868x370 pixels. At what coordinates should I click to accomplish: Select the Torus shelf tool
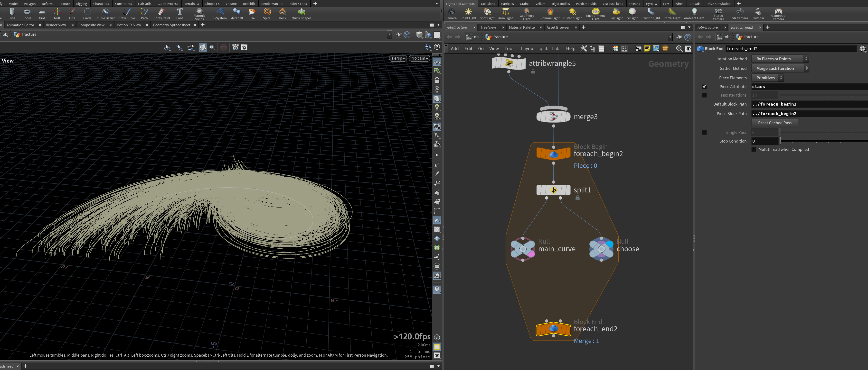point(27,14)
